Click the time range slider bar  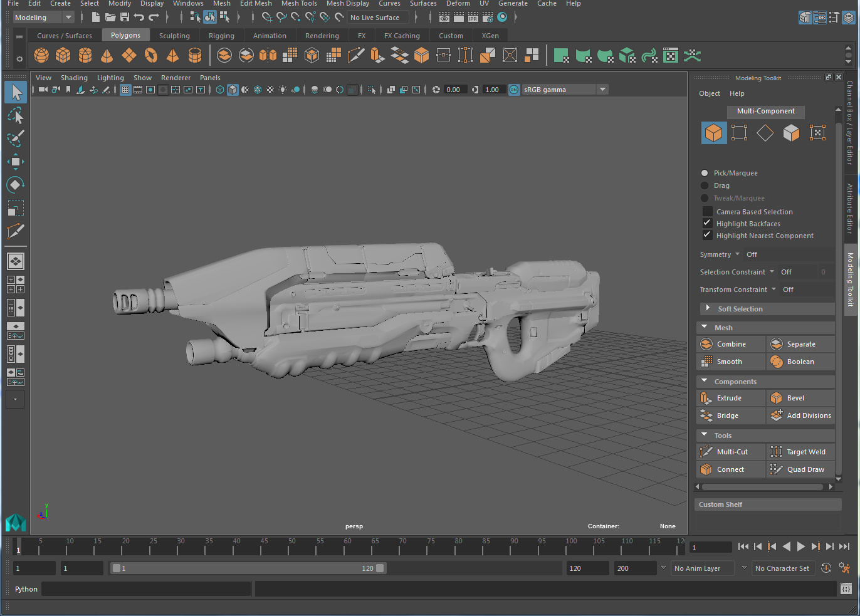[248, 568]
